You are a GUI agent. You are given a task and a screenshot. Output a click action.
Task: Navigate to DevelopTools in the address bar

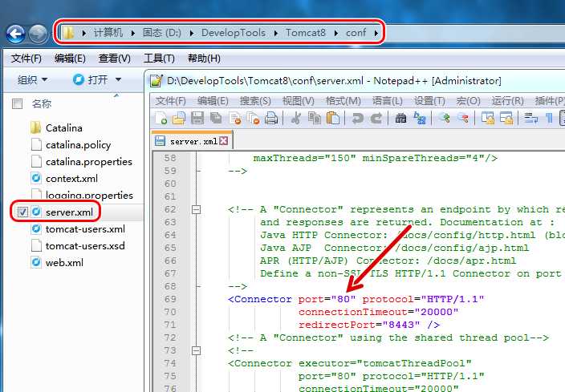234,33
